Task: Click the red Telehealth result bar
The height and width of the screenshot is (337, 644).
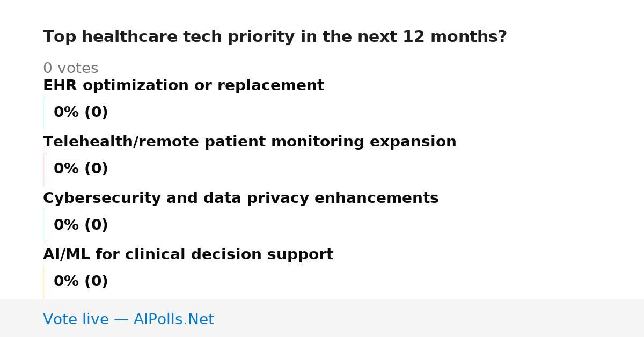Action: (x=43, y=169)
